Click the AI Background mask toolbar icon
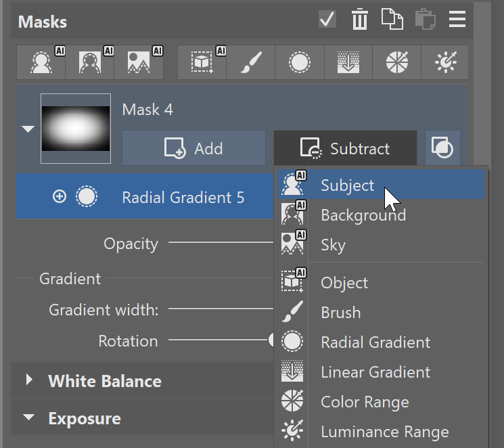Viewport: 504px width, 448px height. point(90,63)
